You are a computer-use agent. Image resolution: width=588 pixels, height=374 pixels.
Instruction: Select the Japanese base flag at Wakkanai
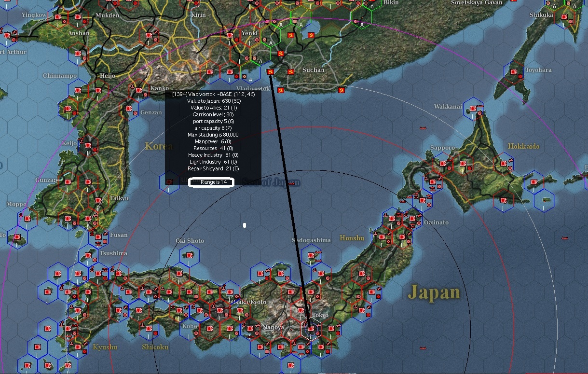pyautogui.click(x=473, y=110)
